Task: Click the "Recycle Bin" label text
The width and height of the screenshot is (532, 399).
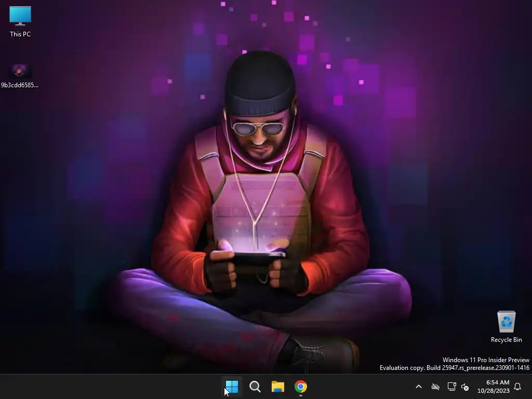Action: pyautogui.click(x=506, y=340)
